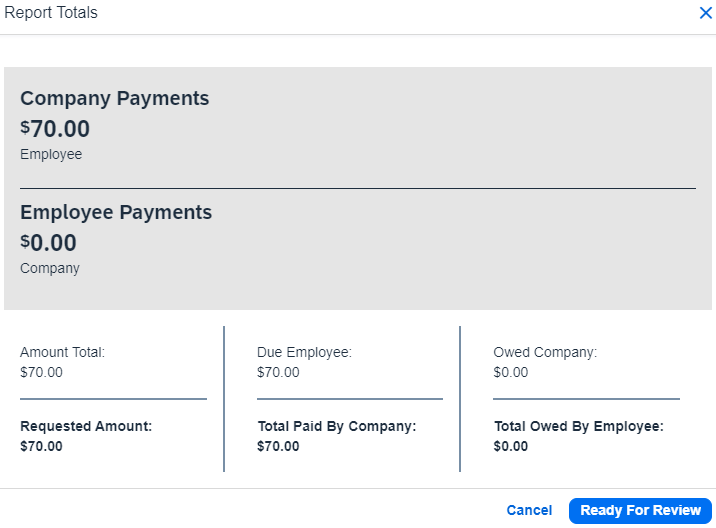
Task: Click the $70.00 Company Payments amount
Action: [55, 129]
